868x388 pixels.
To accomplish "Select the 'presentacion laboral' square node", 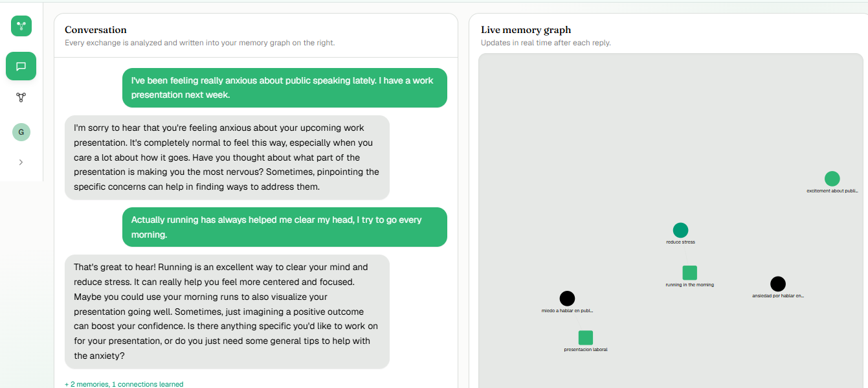I will (x=585, y=337).
